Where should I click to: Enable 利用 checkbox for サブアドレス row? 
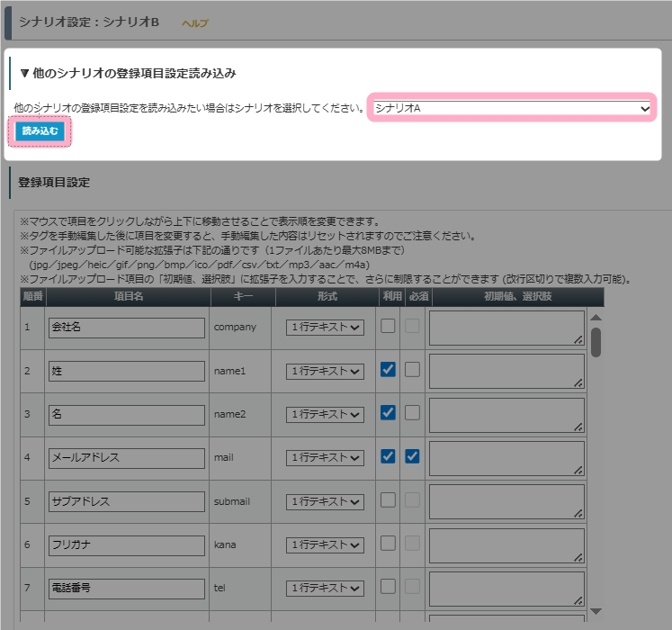pyautogui.click(x=388, y=499)
